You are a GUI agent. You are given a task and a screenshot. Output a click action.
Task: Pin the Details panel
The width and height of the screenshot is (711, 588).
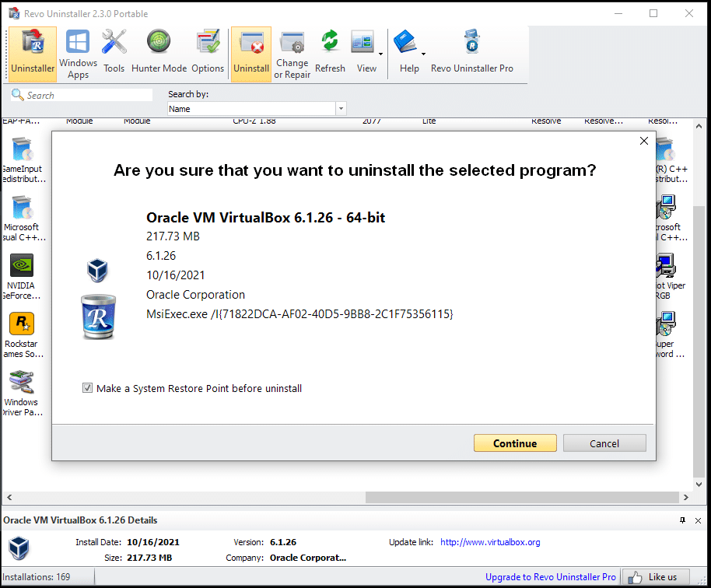(682, 520)
